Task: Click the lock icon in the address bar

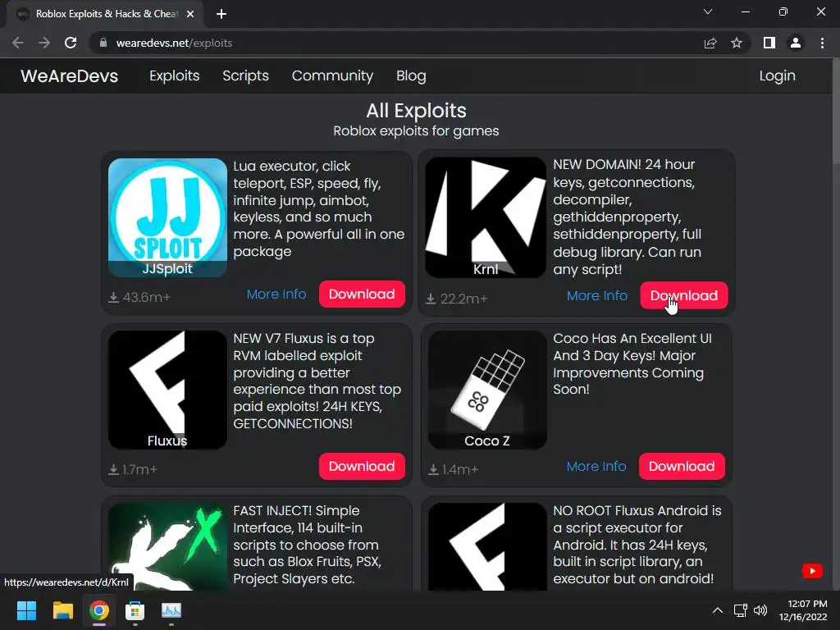Action: pos(103,43)
